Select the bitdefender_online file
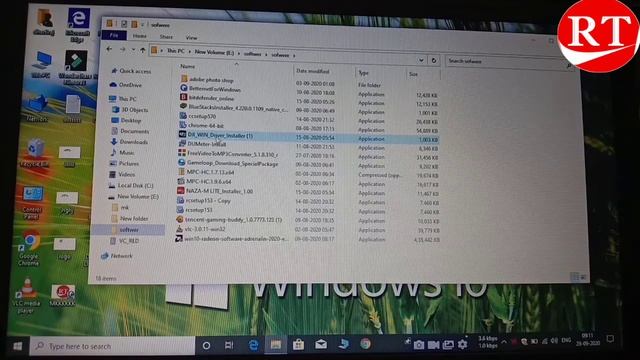Screen dimensions: 640x360 tap(207, 98)
